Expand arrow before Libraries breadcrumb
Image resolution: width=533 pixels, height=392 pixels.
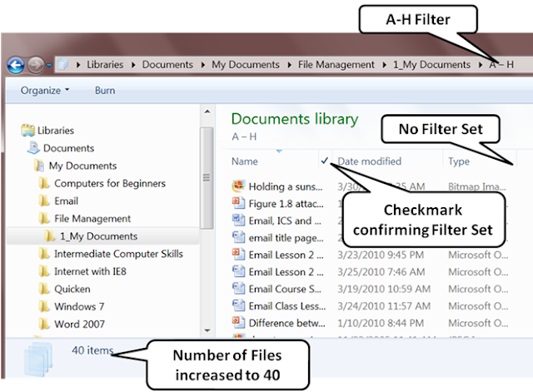78,65
